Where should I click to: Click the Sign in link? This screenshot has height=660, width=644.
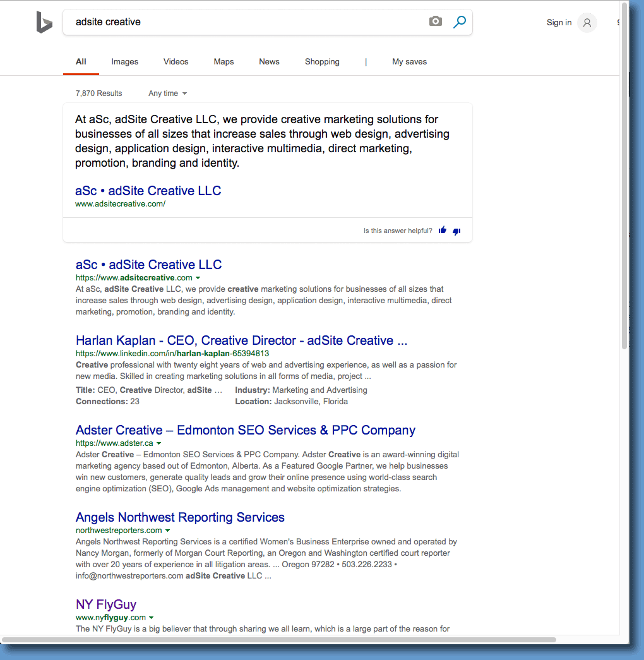coord(559,23)
